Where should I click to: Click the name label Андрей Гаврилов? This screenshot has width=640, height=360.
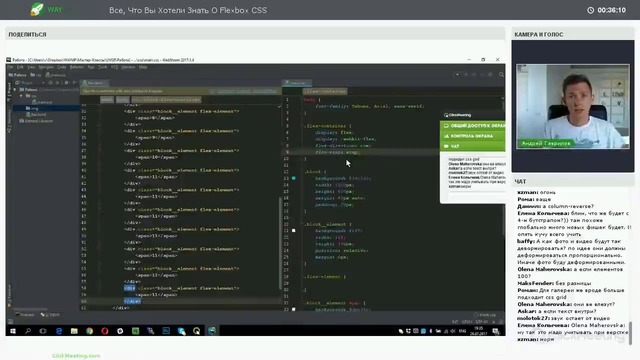(x=545, y=144)
